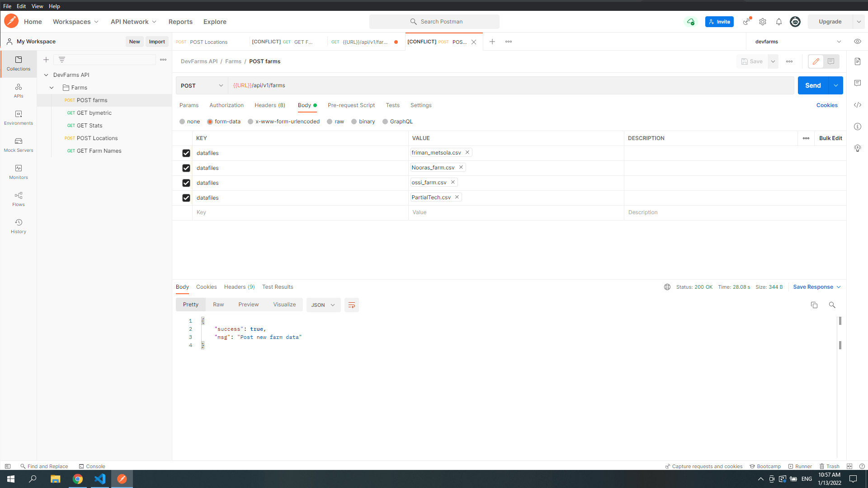Screen dimensions: 868x488
Task: Collapse the Farms folder in the collection
Action: coord(51,87)
